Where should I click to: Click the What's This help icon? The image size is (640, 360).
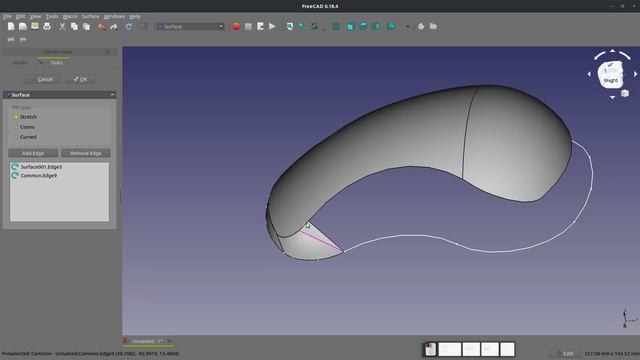[x=144, y=27]
